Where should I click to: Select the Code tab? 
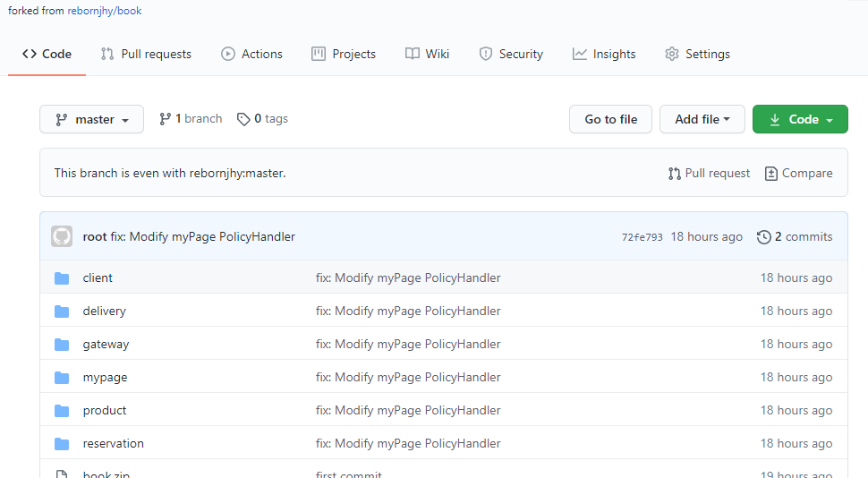click(x=47, y=54)
